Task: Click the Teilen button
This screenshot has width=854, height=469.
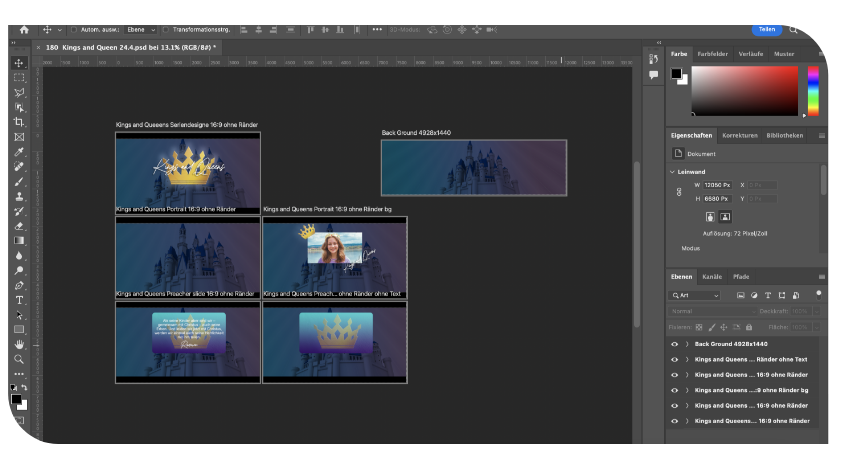Action: 766,29
